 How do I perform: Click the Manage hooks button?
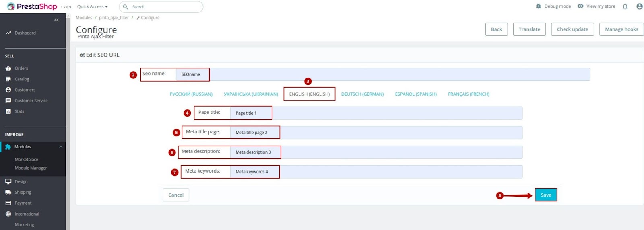point(621,29)
